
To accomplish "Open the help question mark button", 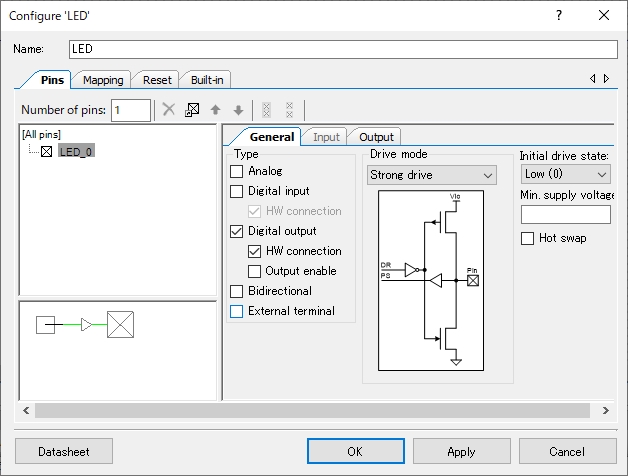I will 559,15.
